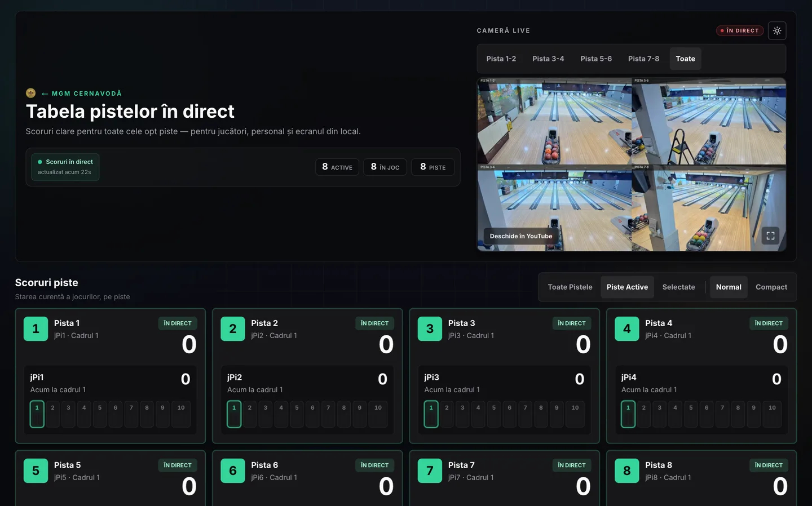
Task: Click player name jPi2
Action: coord(235,378)
